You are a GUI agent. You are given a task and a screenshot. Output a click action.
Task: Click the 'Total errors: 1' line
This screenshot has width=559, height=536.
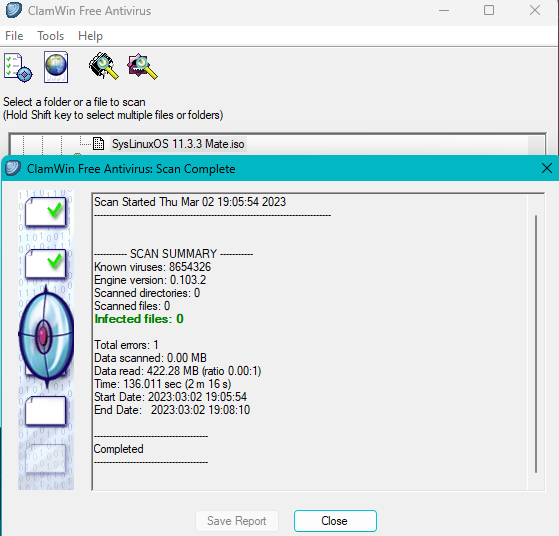(x=126, y=345)
